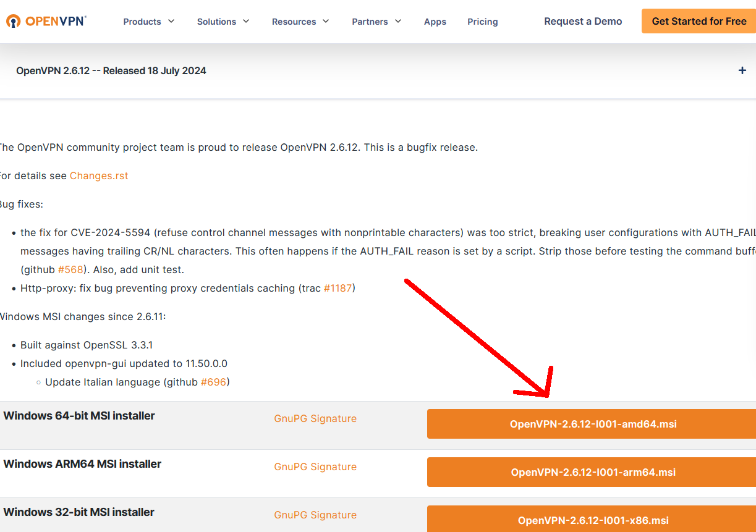Click the Resources dropdown chevron
This screenshot has height=532, width=756.
(x=326, y=22)
